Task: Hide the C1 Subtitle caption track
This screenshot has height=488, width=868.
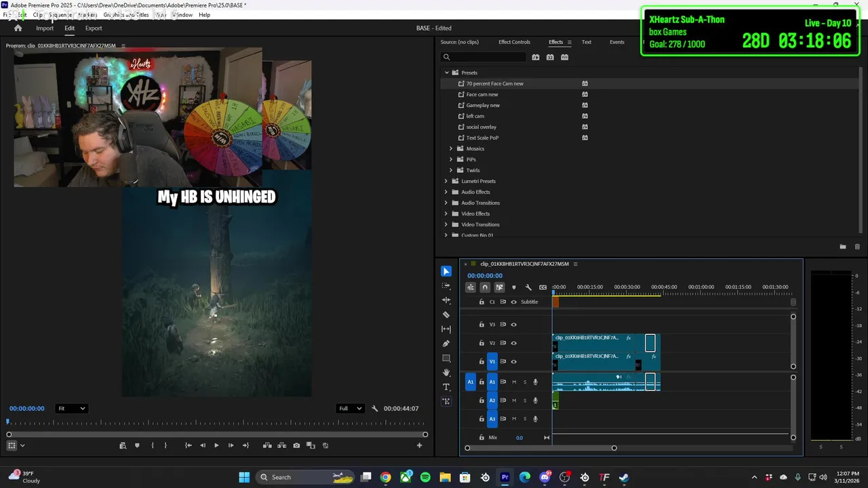Action: (513, 302)
